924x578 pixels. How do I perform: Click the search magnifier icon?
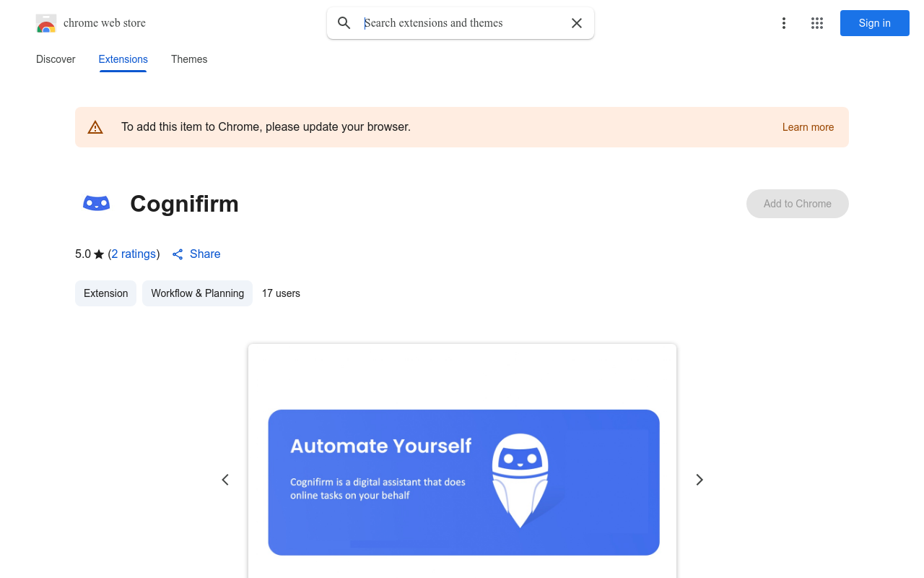[344, 23]
